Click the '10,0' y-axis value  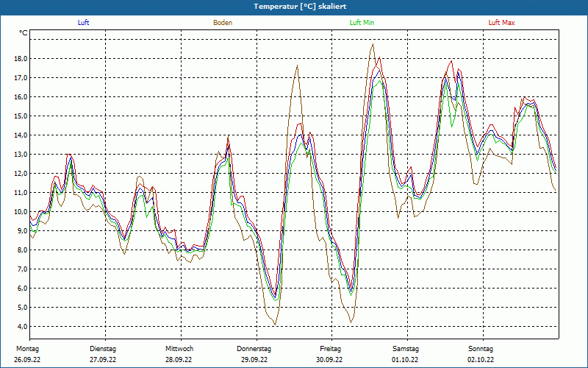(21, 212)
